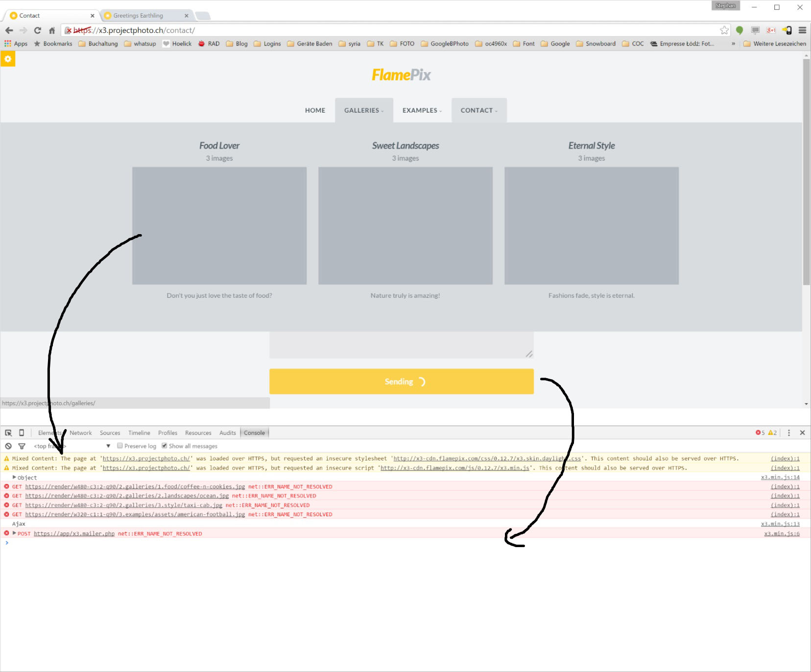The width and height of the screenshot is (811, 672).
Task: Open the Eternal Style gallery title
Action: (592, 145)
